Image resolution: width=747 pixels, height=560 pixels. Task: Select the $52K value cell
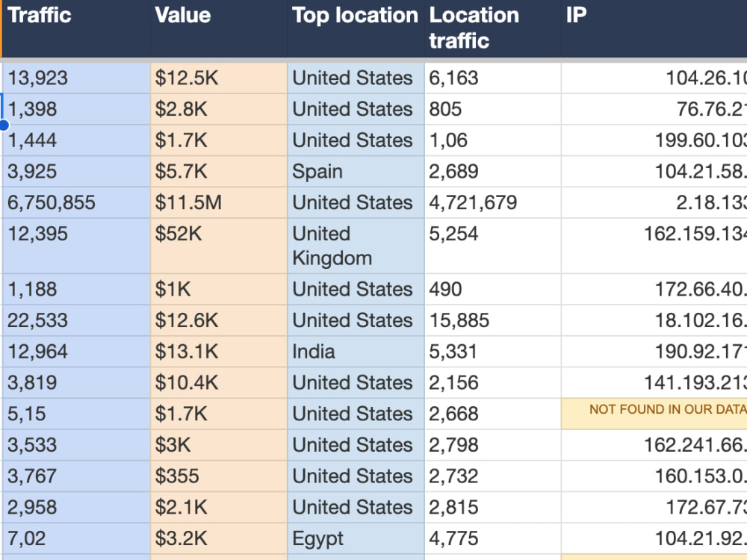[x=219, y=246]
